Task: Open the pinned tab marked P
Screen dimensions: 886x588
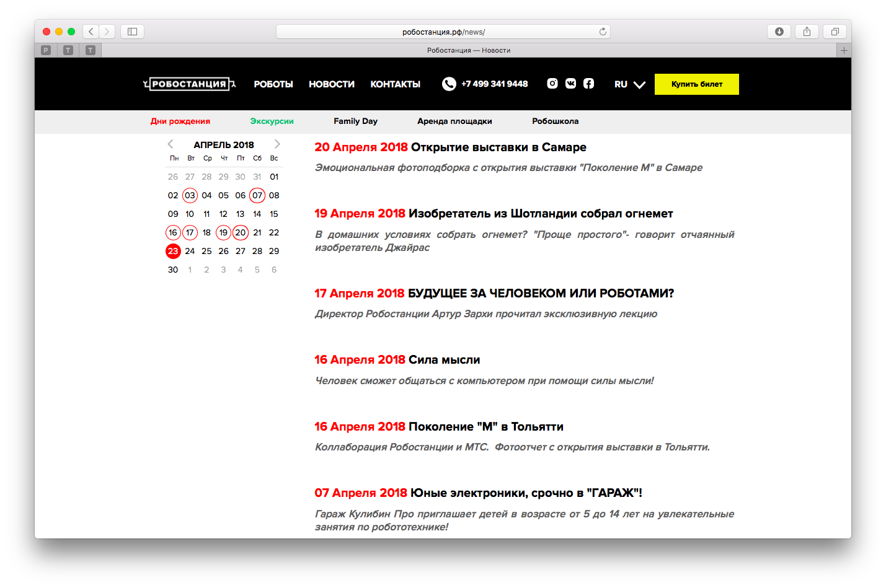Action: (46, 50)
